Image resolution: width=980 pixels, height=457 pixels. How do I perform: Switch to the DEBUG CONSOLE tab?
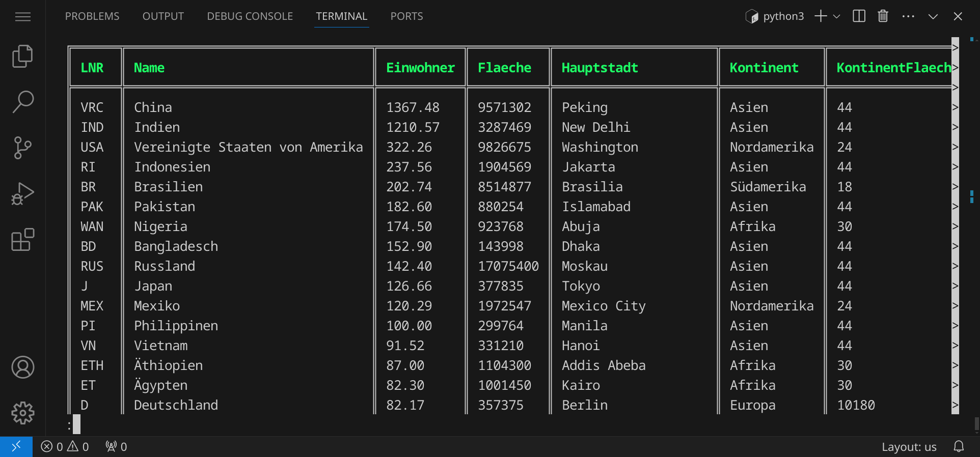(250, 16)
